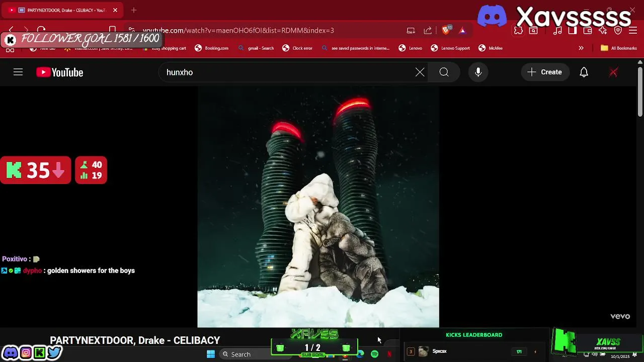This screenshot has width=644, height=362.
Task: Open the Lenovo bookmark
Action: (x=411, y=48)
